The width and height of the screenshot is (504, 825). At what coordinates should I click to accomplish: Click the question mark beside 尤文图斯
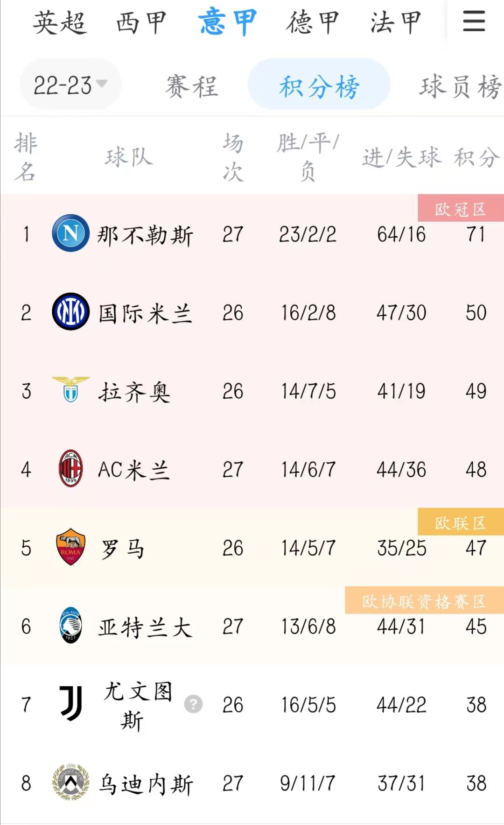point(193,704)
